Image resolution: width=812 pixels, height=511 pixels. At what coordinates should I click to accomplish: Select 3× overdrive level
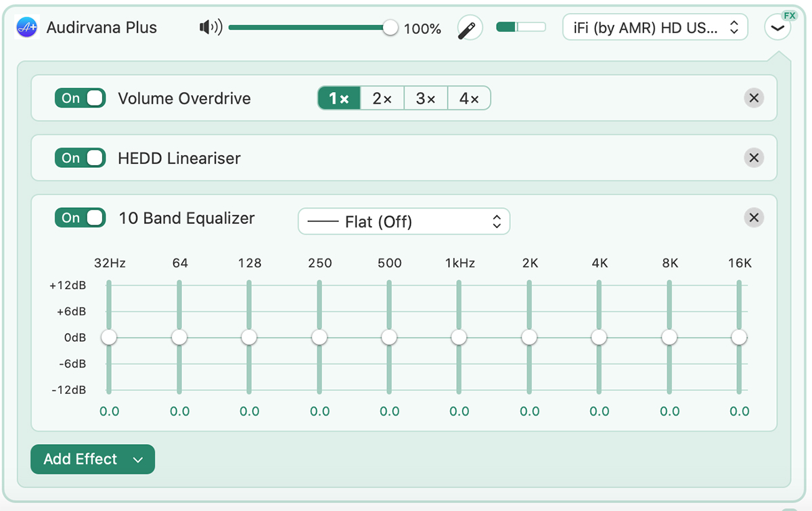click(x=426, y=98)
